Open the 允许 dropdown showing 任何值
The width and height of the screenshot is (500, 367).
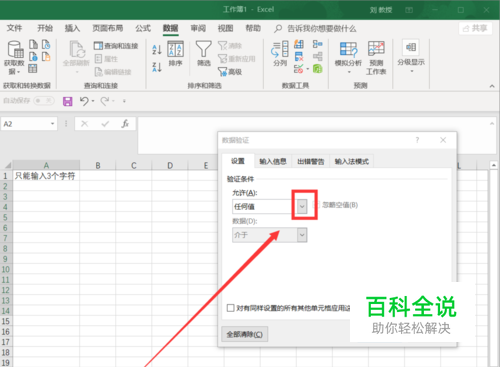[x=302, y=206]
